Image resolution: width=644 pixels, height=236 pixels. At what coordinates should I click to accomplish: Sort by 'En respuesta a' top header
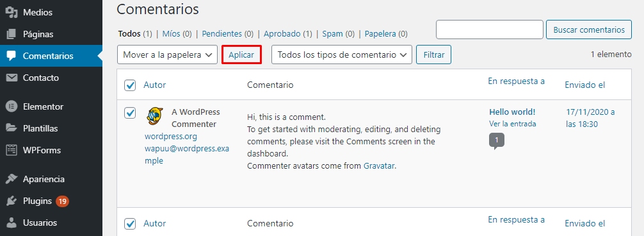click(x=516, y=81)
